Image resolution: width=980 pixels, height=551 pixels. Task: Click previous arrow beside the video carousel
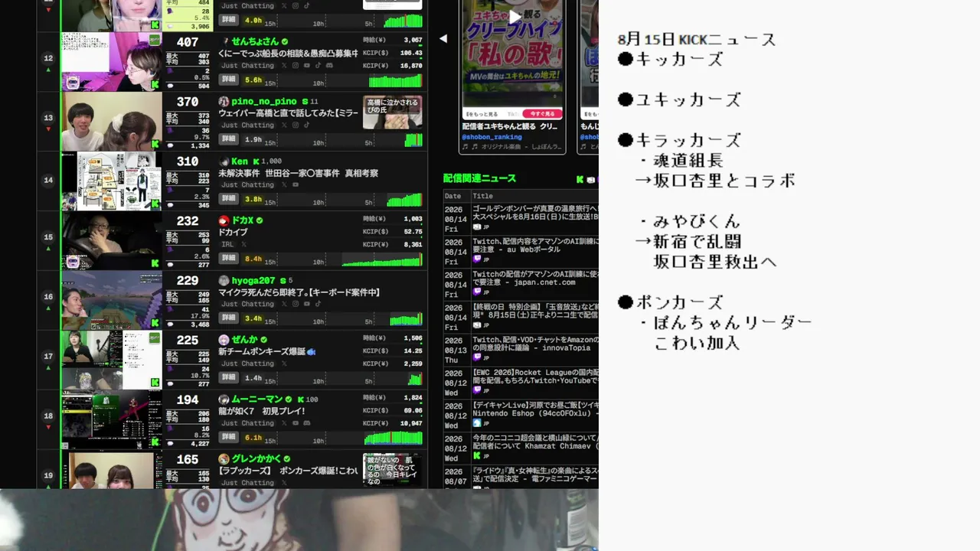[x=443, y=38]
